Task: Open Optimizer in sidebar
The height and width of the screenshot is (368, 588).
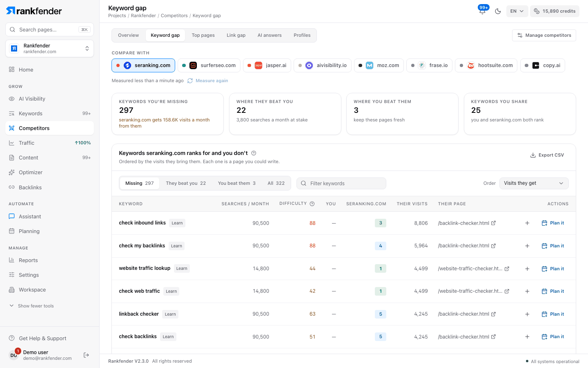Action: click(x=49, y=172)
